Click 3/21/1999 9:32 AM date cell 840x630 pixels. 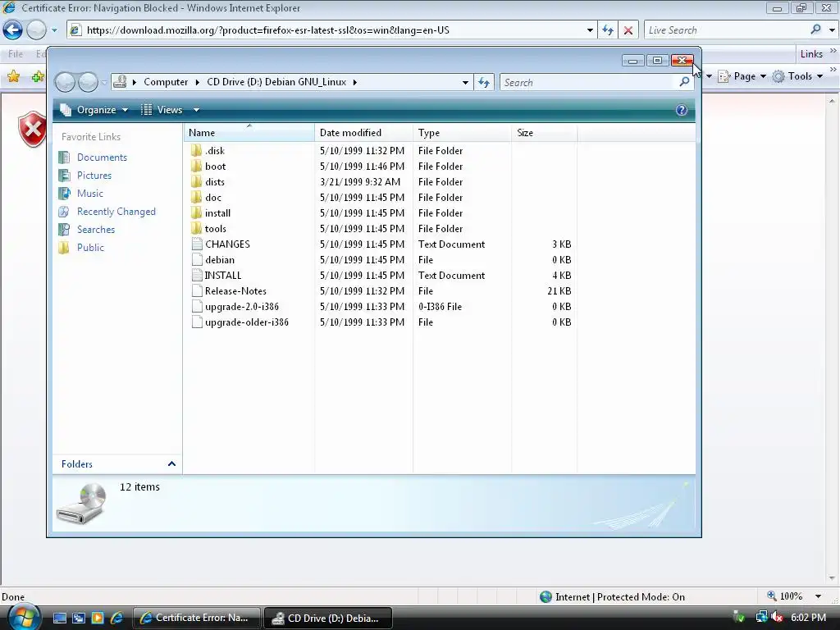[360, 181]
